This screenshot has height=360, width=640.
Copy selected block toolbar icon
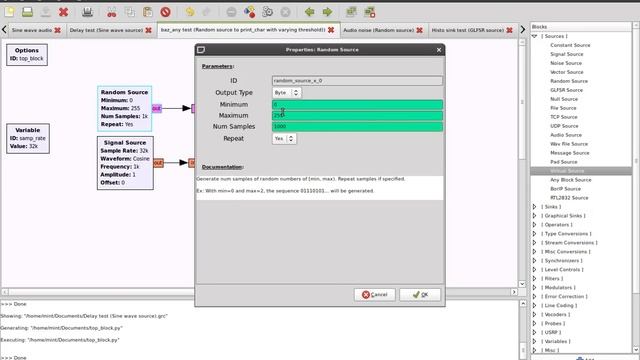coord(129,12)
